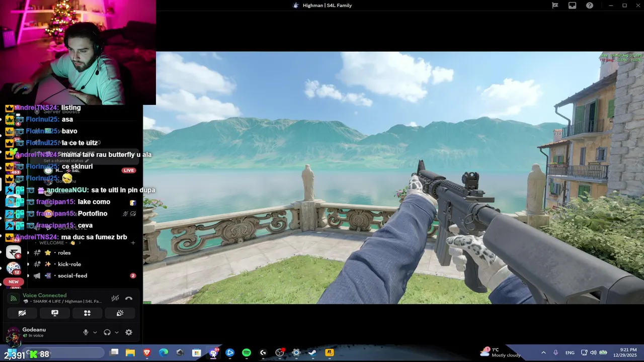Open Discord help question mark icon
Screen dimensions: 644x362
(590, 6)
